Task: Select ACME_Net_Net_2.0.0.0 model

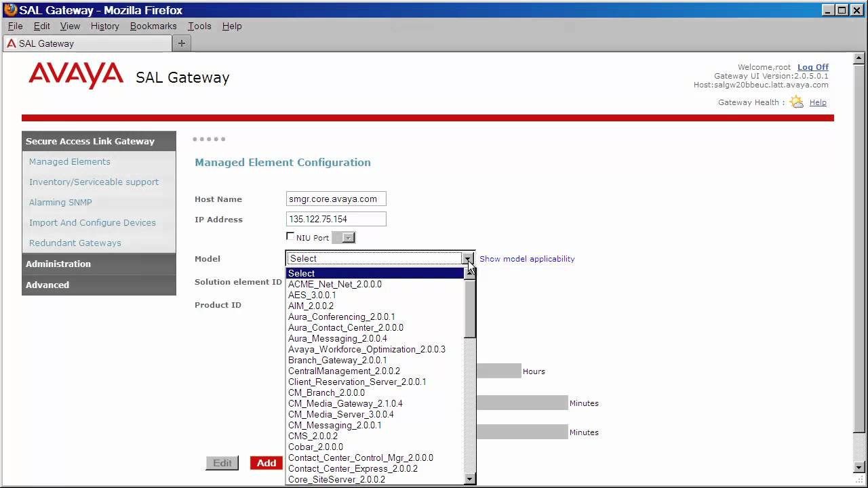Action: click(x=375, y=284)
